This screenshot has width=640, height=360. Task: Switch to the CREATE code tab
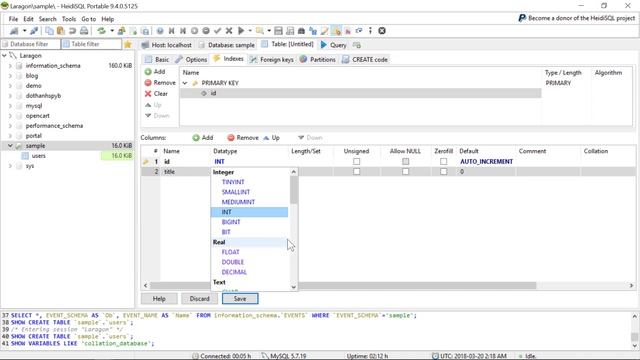pyautogui.click(x=364, y=60)
